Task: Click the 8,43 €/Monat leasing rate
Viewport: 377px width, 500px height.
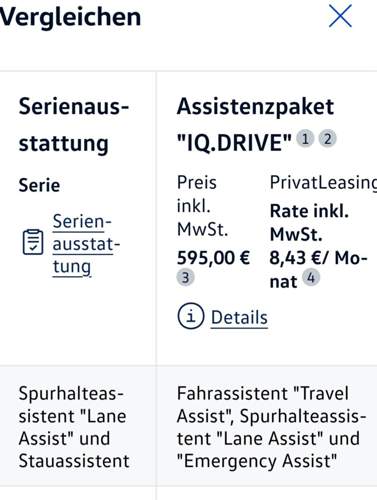Action: click(318, 269)
